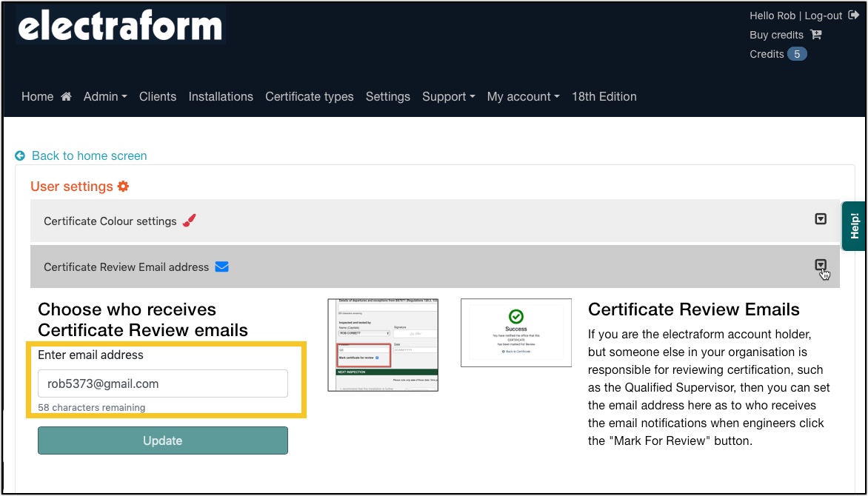Click the electraform logo

[120, 26]
